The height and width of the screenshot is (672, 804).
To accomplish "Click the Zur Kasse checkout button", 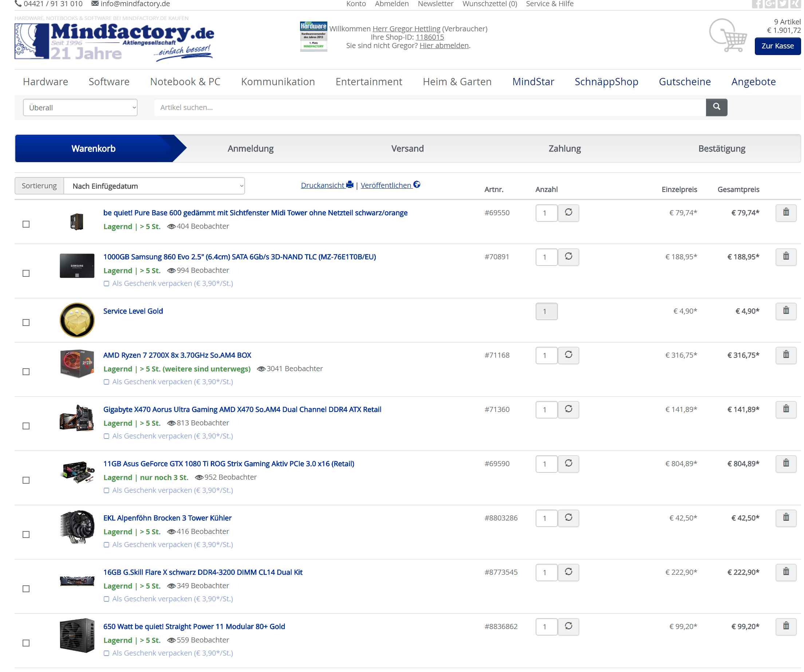I will [777, 46].
